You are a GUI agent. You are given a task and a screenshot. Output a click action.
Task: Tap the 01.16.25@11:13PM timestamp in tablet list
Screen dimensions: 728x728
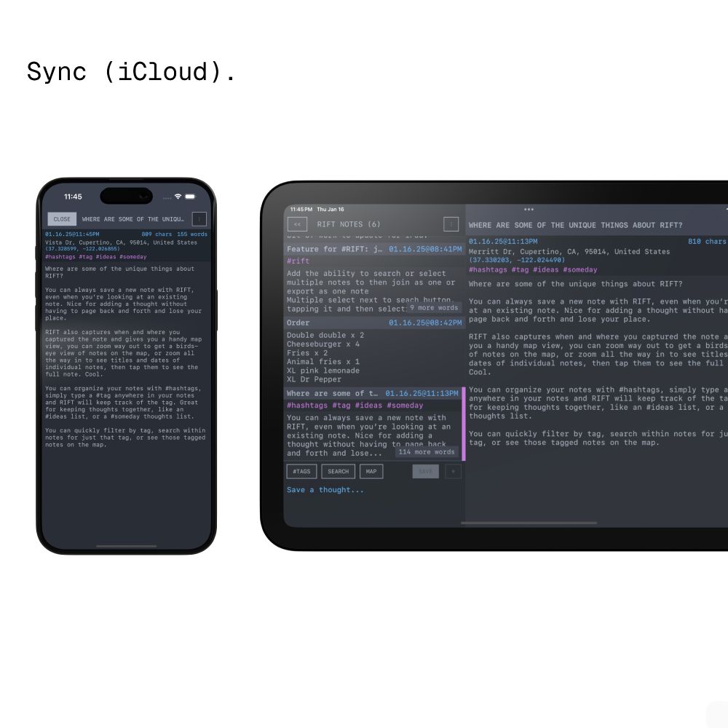pyautogui.click(x=422, y=393)
